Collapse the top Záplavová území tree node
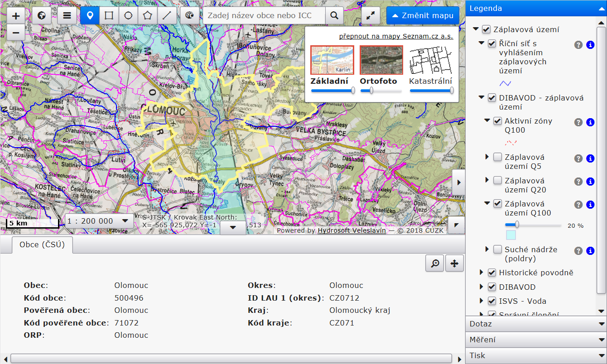607x364 pixels. tap(476, 29)
